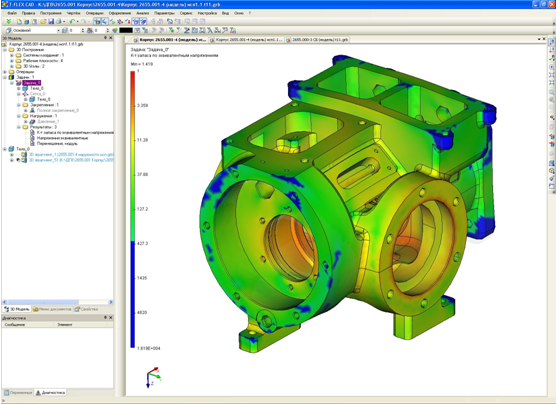Click the Open folder toolbar icon

click(x=43, y=22)
